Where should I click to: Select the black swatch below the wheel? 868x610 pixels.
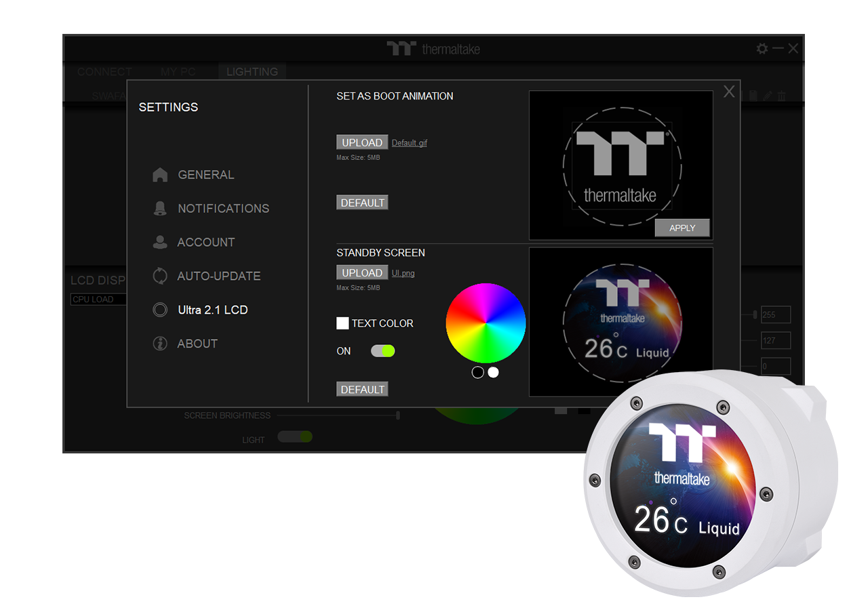[x=478, y=372]
